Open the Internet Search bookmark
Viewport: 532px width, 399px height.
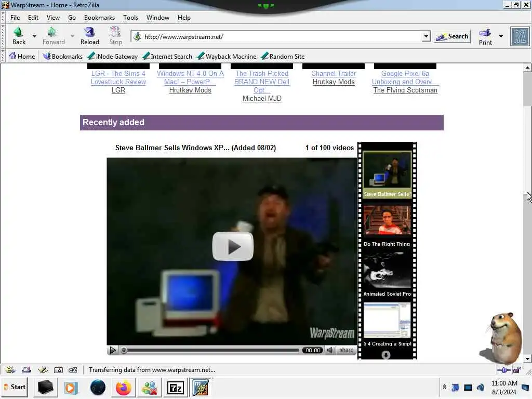tap(168, 56)
